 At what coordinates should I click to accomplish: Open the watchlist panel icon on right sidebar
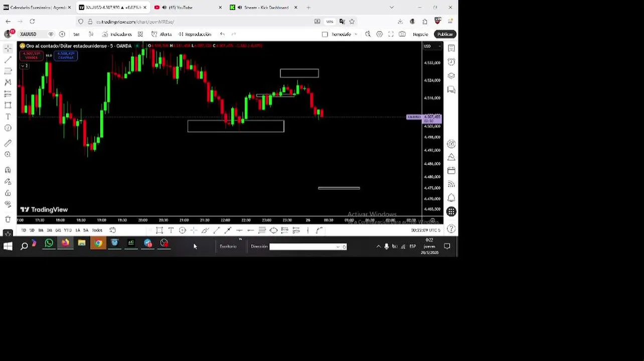click(451, 48)
